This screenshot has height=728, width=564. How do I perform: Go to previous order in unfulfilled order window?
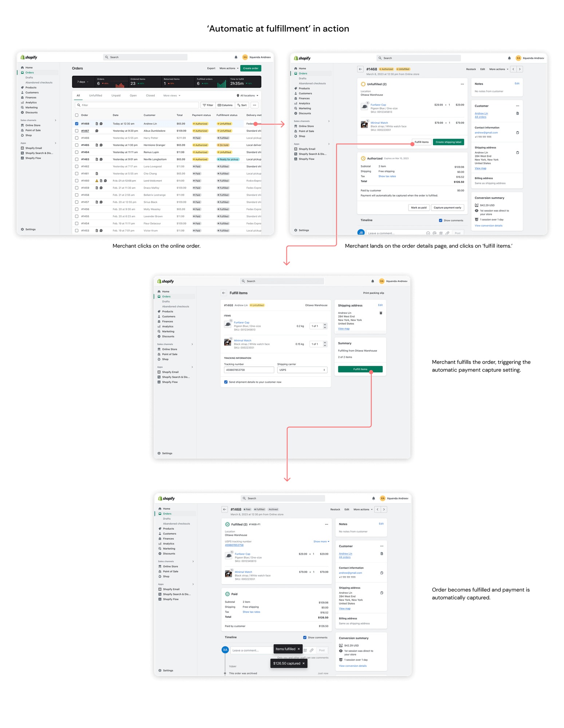click(513, 69)
